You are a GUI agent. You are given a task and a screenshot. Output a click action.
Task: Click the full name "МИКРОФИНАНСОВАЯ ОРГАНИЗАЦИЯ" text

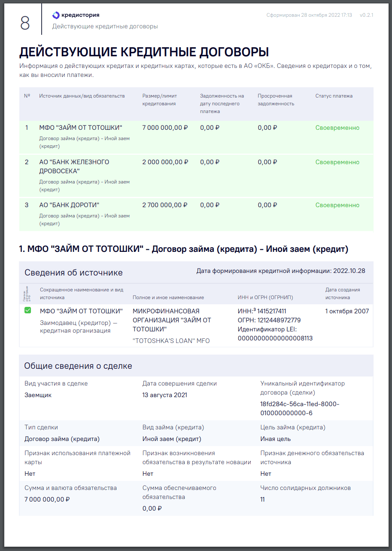click(x=172, y=320)
